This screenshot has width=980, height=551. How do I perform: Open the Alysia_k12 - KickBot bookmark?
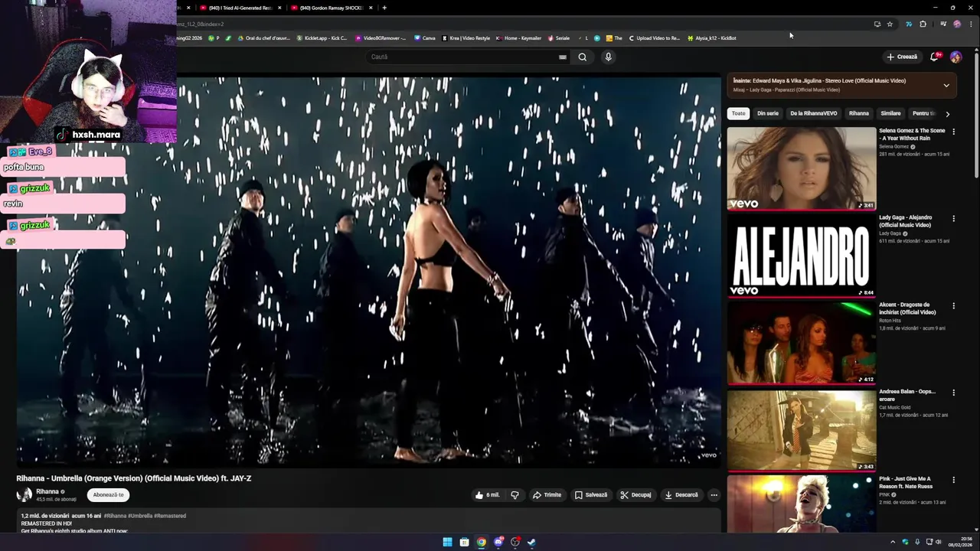coord(712,37)
